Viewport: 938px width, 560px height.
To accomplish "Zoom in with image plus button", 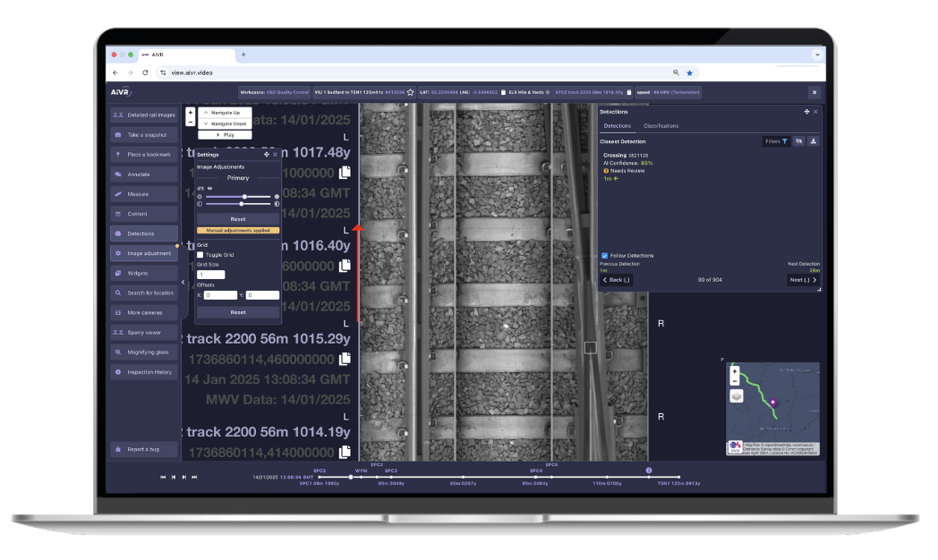I will (x=190, y=113).
